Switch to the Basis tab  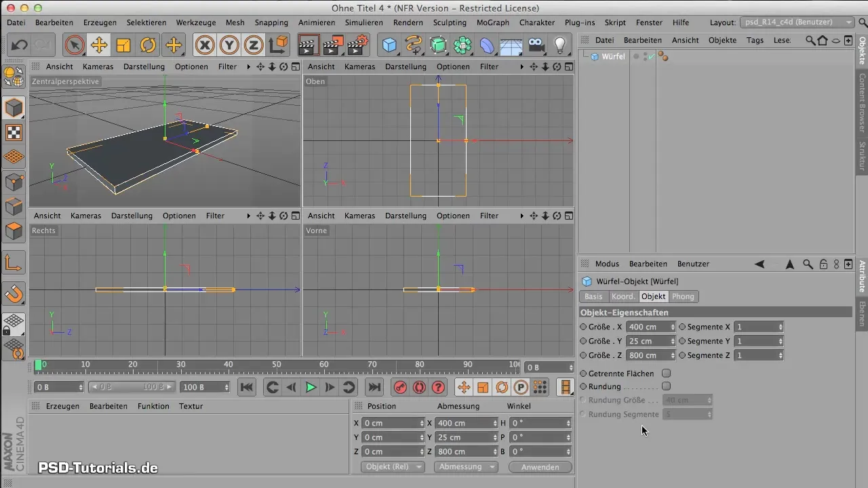click(593, 296)
